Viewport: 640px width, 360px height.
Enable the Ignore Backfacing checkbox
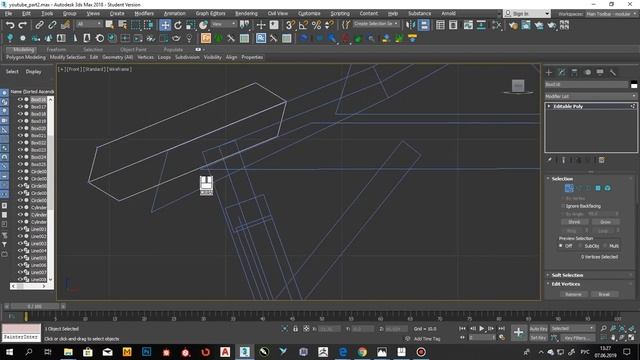563,206
